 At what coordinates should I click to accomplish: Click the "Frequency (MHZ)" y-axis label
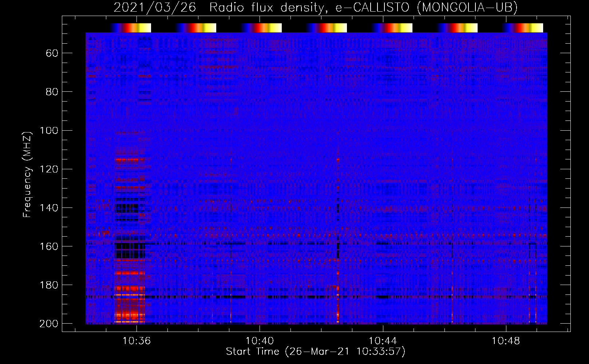coord(27,174)
